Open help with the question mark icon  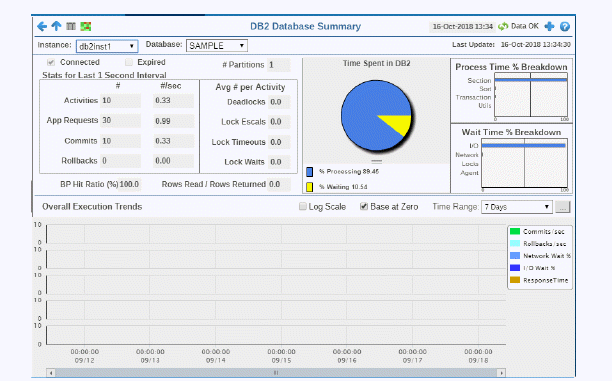tap(564, 26)
